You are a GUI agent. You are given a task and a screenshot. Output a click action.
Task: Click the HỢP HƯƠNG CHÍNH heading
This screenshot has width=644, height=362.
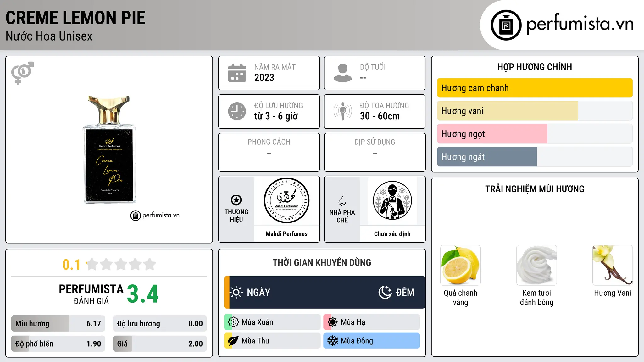coord(535,67)
